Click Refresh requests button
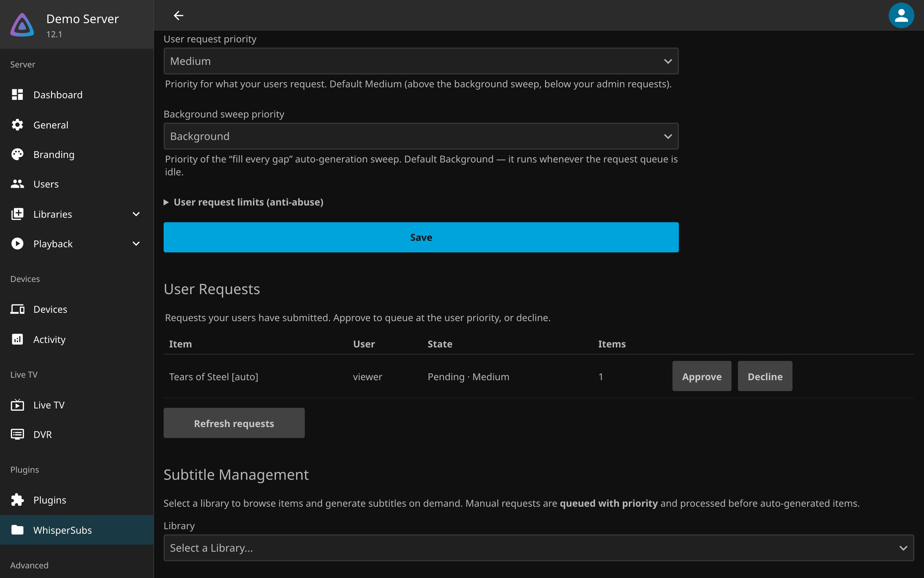Viewport: 924px width, 578px height. coord(234,423)
